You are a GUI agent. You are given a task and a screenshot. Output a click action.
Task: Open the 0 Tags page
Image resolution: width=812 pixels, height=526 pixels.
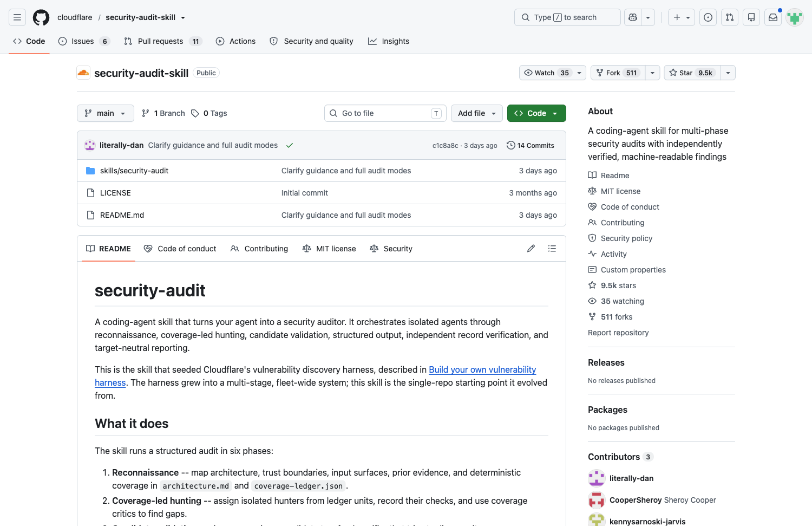pos(209,113)
